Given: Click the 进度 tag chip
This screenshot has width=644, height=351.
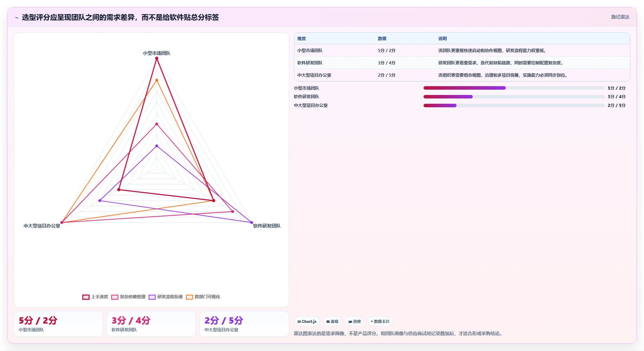Looking at the screenshot, I should click(x=355, y=321).
